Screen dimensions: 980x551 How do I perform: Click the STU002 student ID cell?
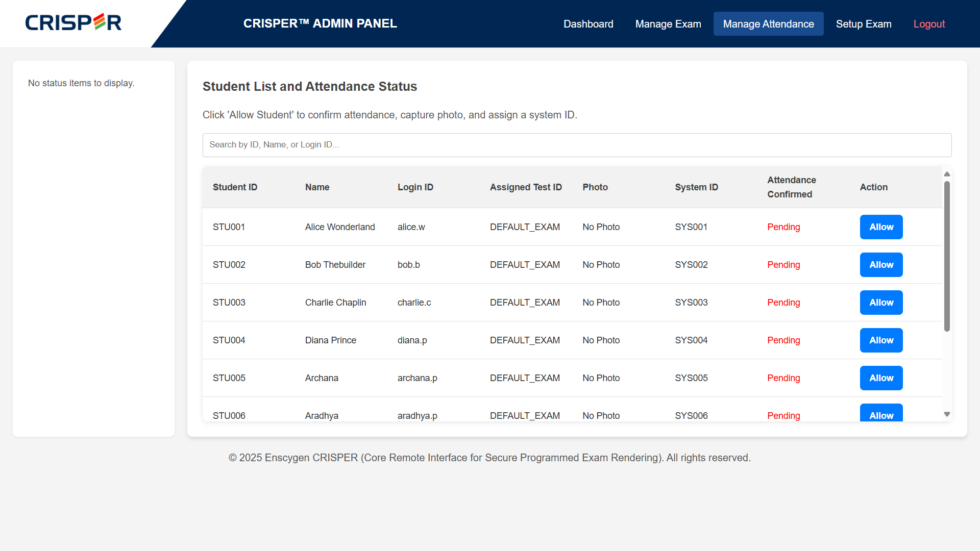[229, 265]
